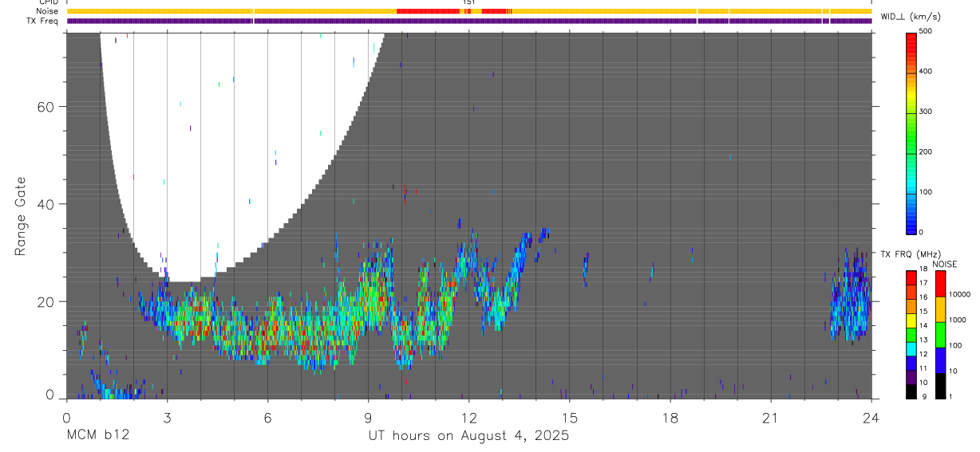Click the "200" tick on the width colorbar
Image resolution: width=980 pixels, height=452 pixels.
[925, 151]
